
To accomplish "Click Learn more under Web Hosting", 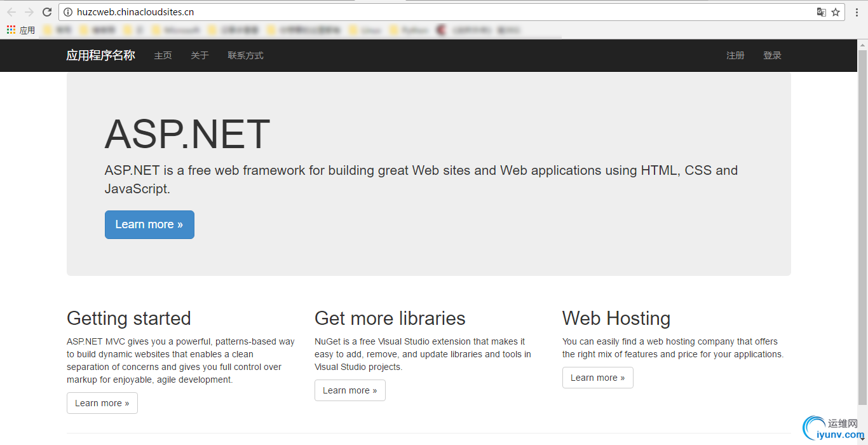I will point(597,378).
